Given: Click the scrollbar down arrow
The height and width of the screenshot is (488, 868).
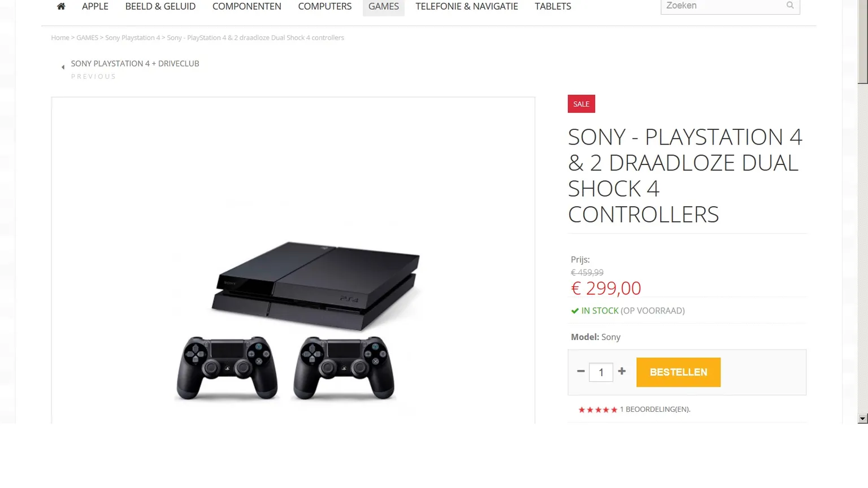Looking at the screenshot, I should point(862,419).
